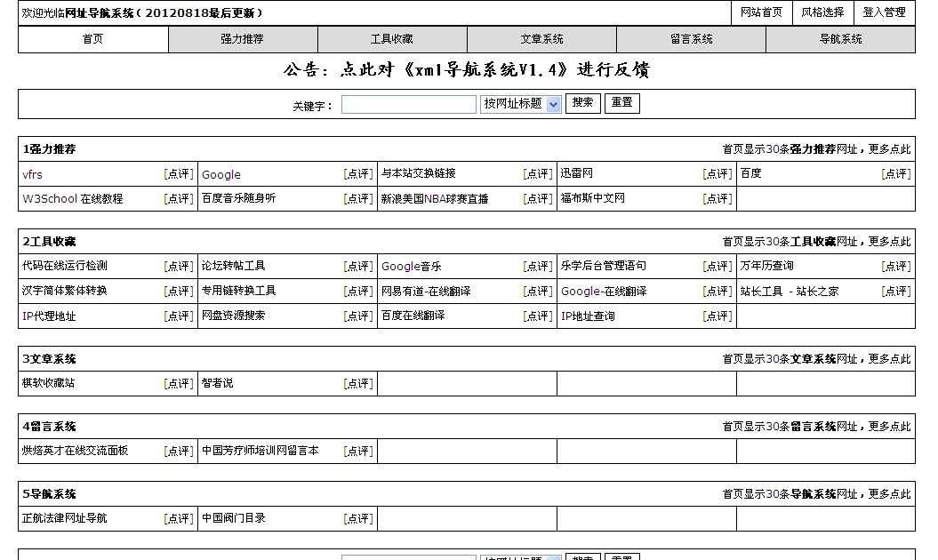Image resolution: width=938 pixels, height=560 pixels.
Task: Open 乐学后台管理语句 link
Action: click(603, 266)
